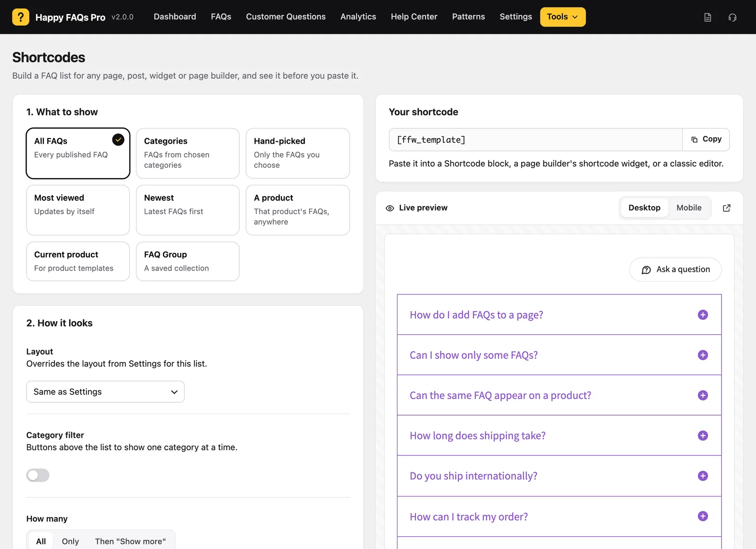Click the Happy FAQs Pro question-mark logo
Screen dimensions: 756x549
point(21,17)
